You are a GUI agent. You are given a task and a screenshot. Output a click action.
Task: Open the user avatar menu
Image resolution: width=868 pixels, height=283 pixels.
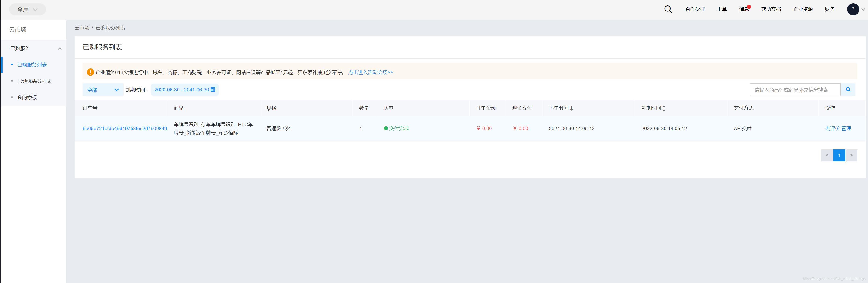point(853,9)
